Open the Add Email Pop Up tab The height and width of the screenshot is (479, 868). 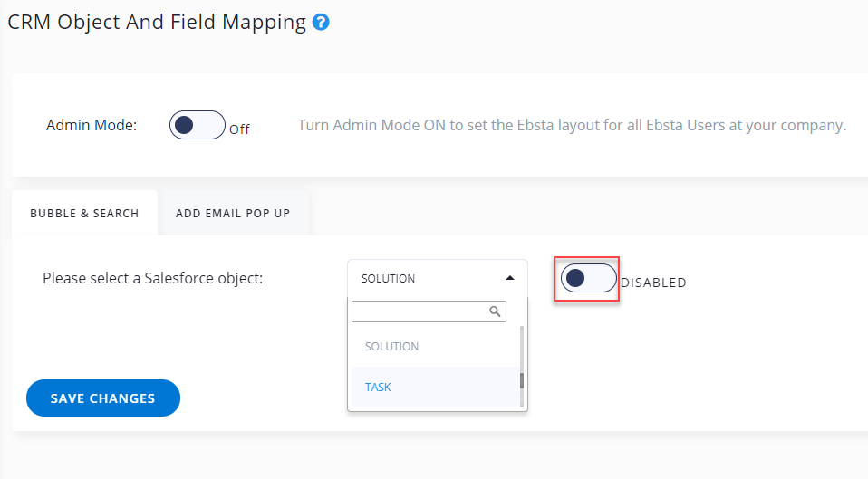click(x=233, y=214)
